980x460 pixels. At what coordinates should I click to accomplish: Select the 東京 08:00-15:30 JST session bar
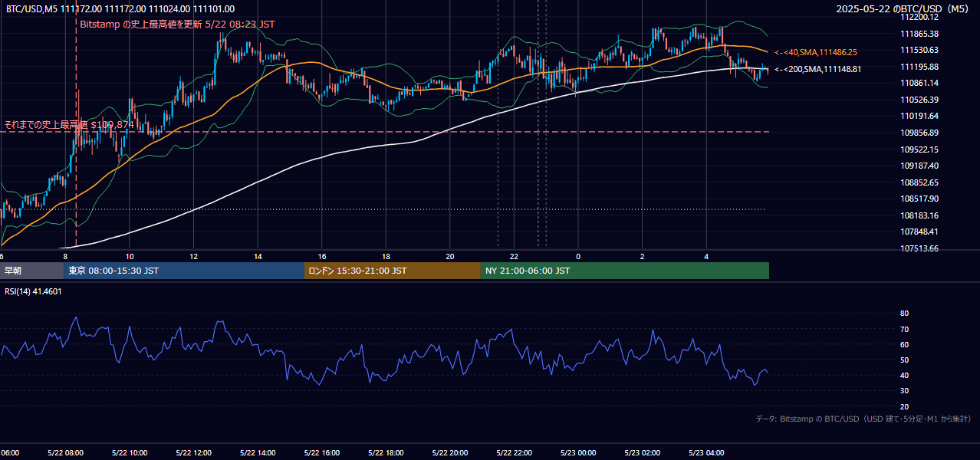click(x=185, y=271)
